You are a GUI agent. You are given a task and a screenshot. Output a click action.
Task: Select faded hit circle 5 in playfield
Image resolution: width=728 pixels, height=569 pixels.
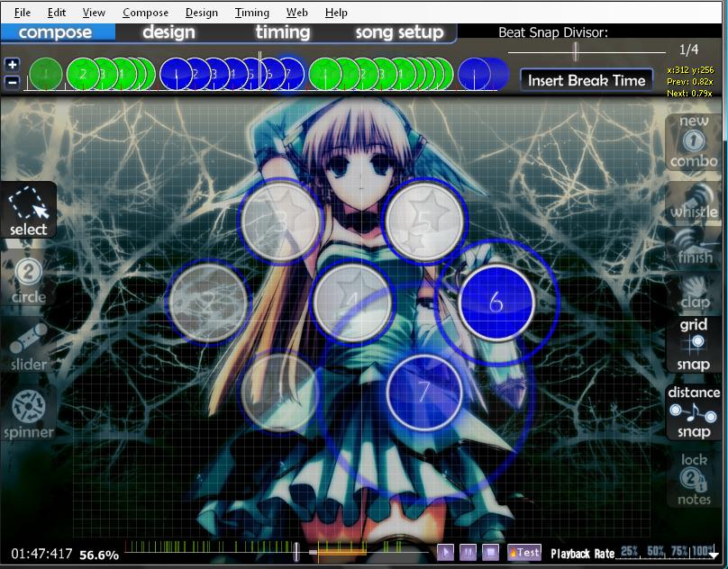pos(424,221)
